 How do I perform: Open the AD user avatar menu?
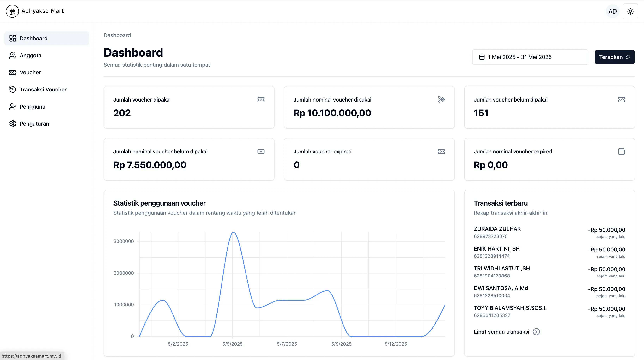612,11
